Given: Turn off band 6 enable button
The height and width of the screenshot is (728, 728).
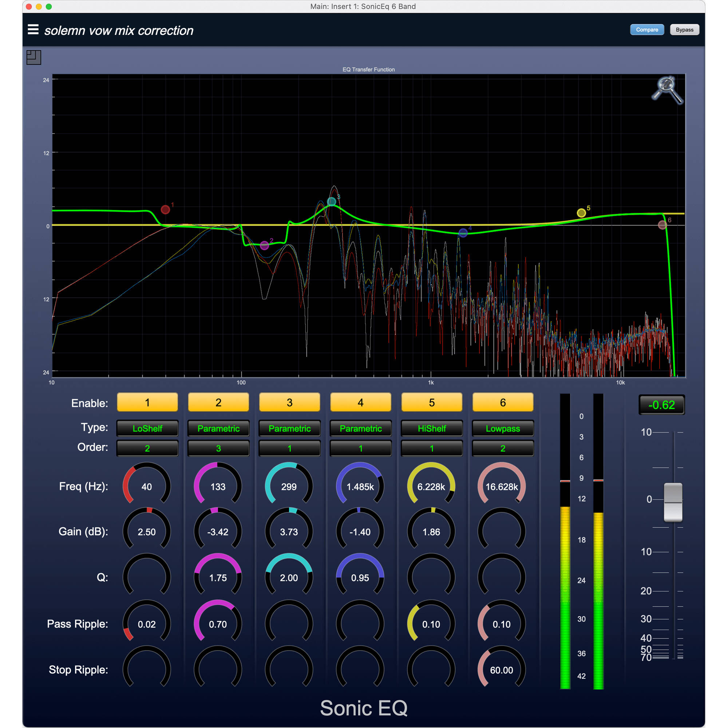Looking at the screenshot, I should pos(503,403).
